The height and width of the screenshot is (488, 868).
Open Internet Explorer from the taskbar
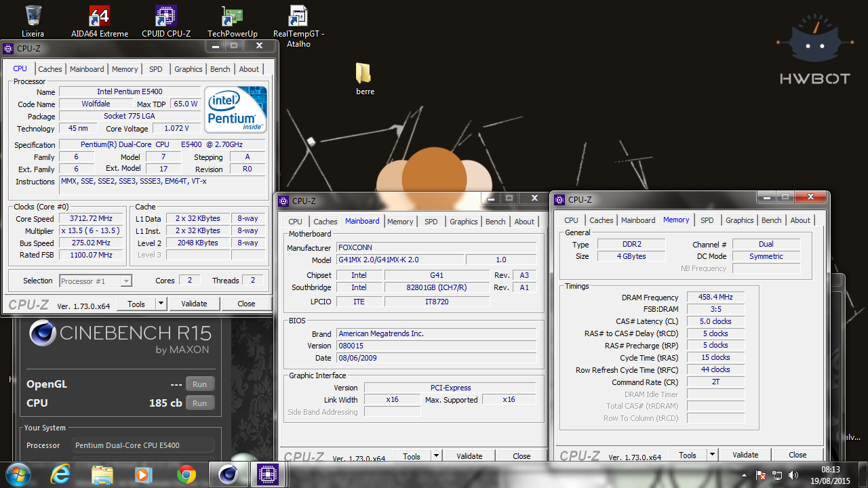(x=60, y=474)
